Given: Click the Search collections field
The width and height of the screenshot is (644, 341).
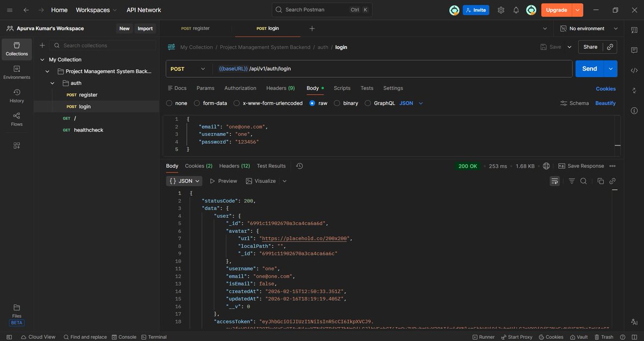Looking at the screenshot, I should pyautogui.click(x=103, y=46).
